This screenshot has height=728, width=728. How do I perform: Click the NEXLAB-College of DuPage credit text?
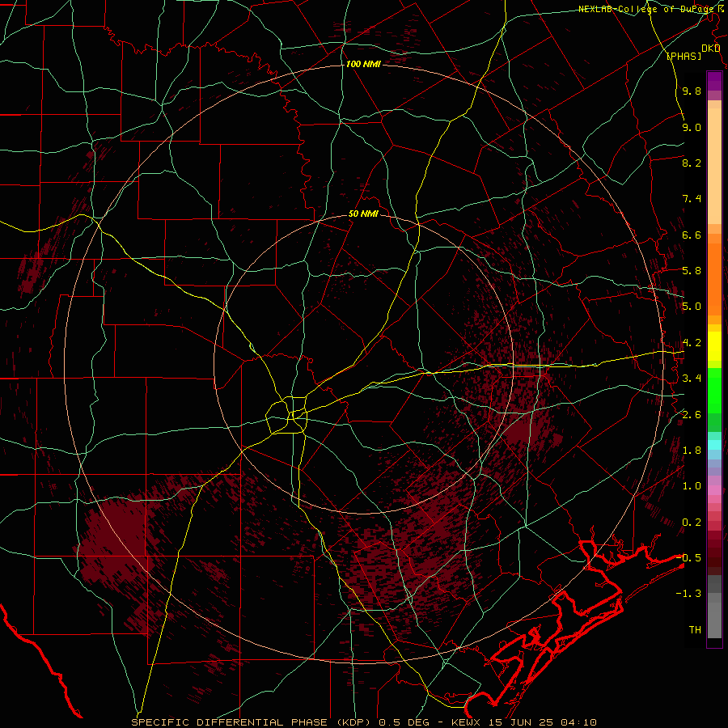(647, 9)
